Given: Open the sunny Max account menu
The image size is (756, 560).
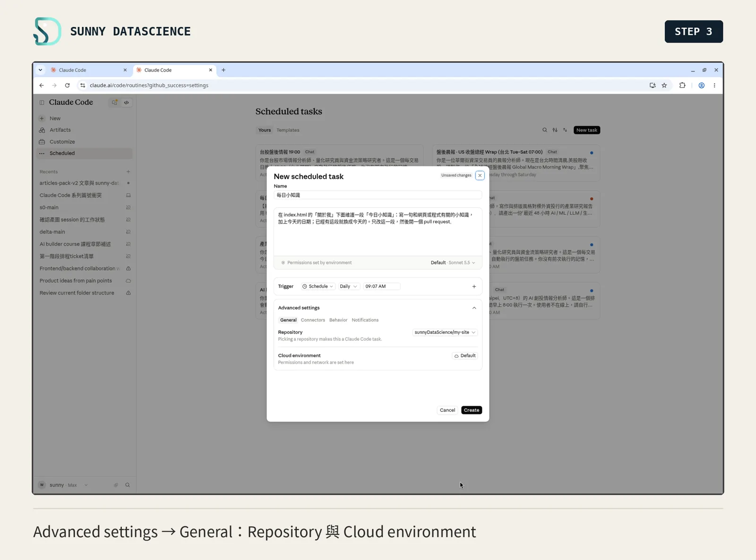Looking at the screenshot, I should click(63, 485).
